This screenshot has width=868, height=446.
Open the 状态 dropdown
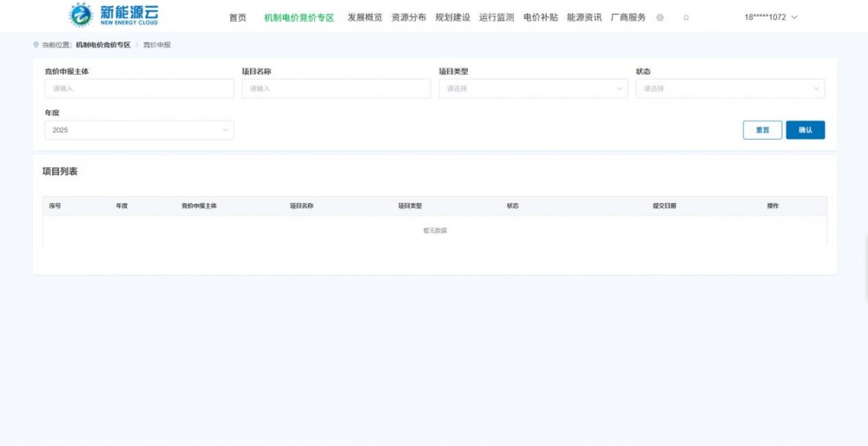(730, 89)
